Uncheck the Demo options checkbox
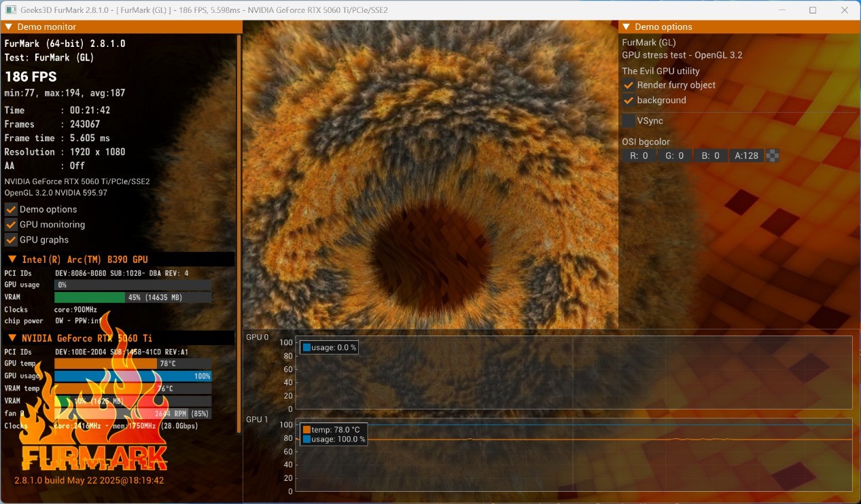Image resolution: width=861 pixels, height=504 pixels. tap(11, 209)
